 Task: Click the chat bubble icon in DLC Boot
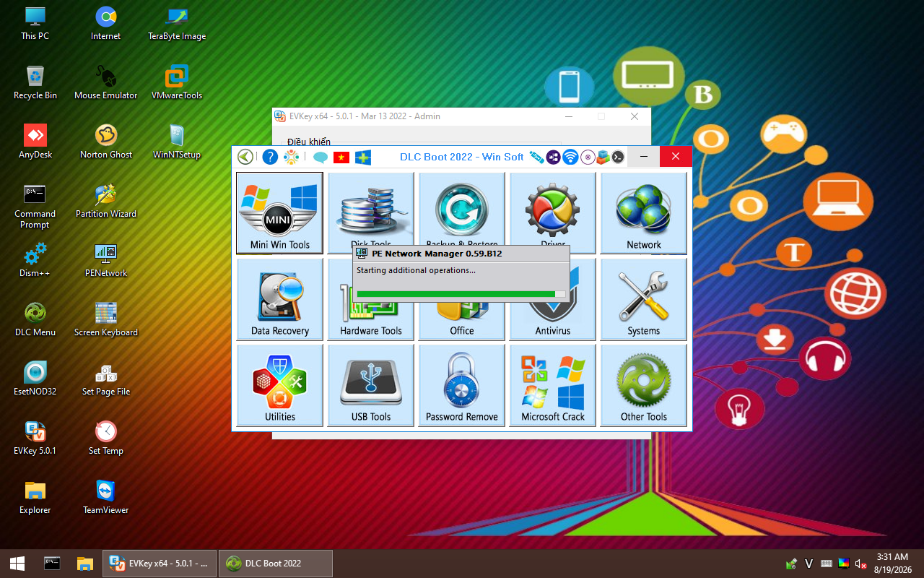click(x=321, y=157)
